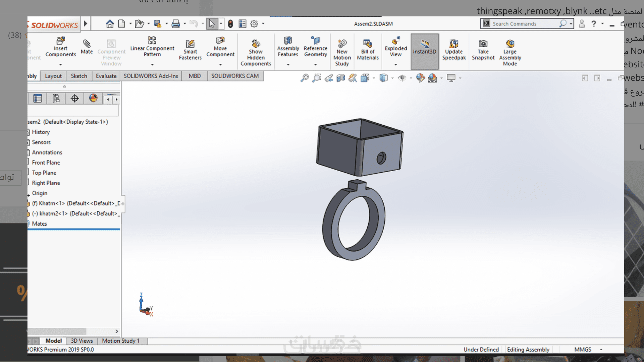
Task: Click Bill of Materials icon
Action: (368, 44)
